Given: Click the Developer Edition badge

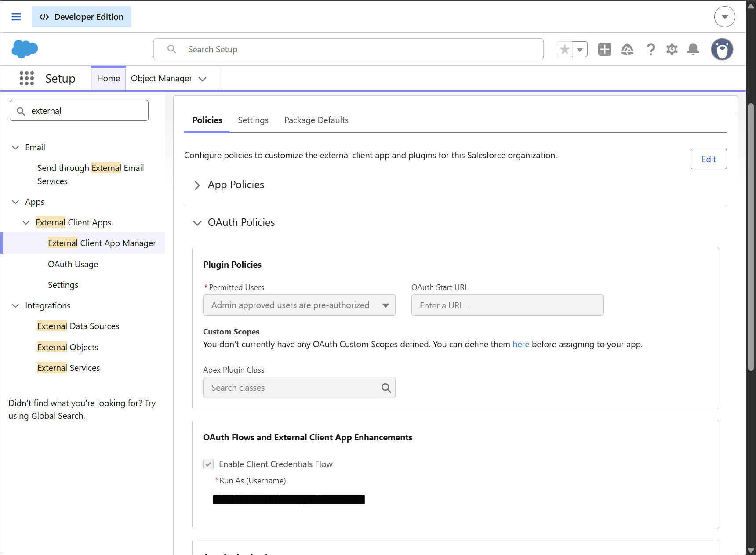Looking at the screenshot, I should (x=81, y=17).
